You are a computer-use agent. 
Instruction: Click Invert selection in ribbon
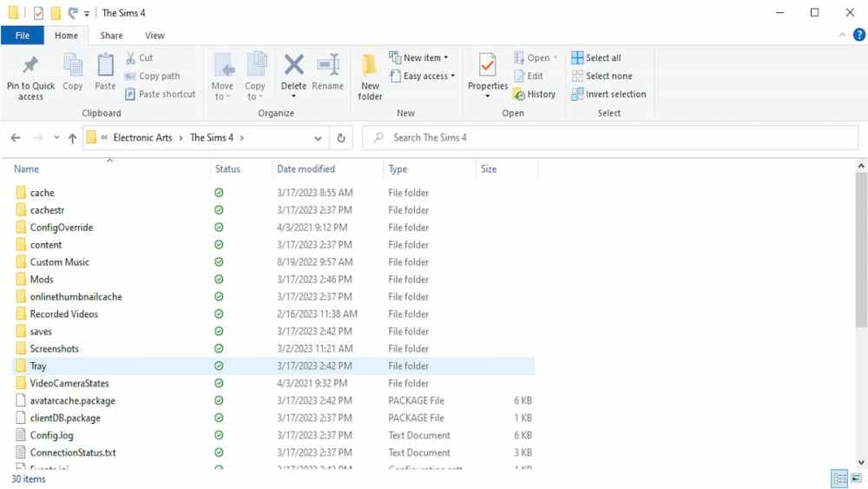click(x=608, y=95)
